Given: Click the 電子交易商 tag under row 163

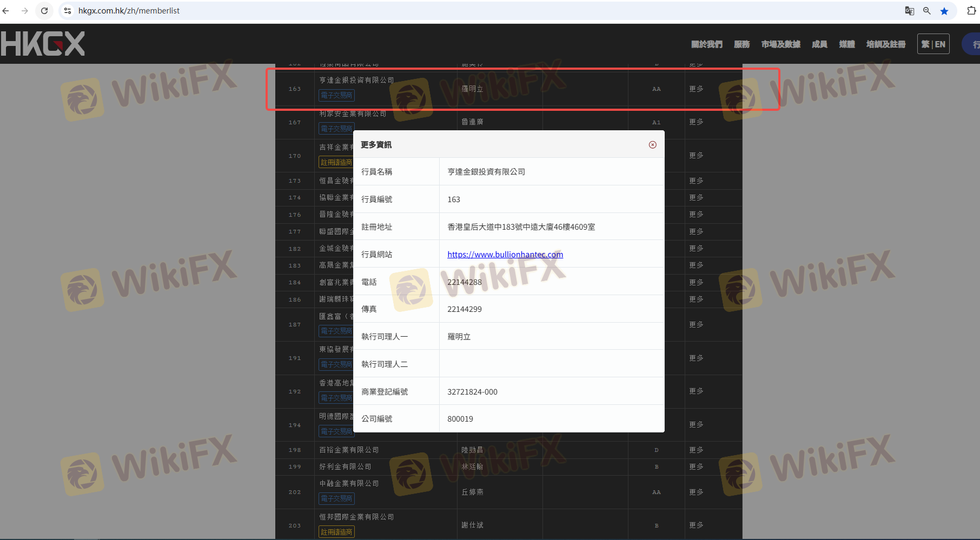Looking at the screenshot, I should point(336,95).
